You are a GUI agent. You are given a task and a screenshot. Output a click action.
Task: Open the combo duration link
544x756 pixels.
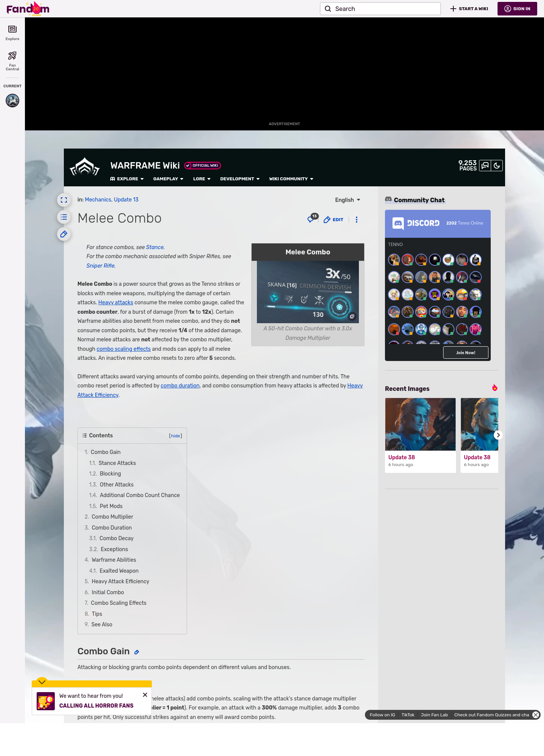[x=180, y=386]
